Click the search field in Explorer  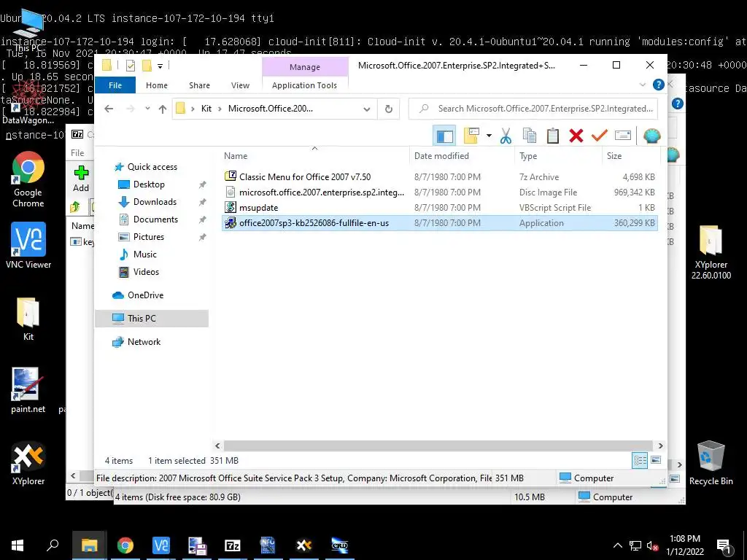click(533, 109)
